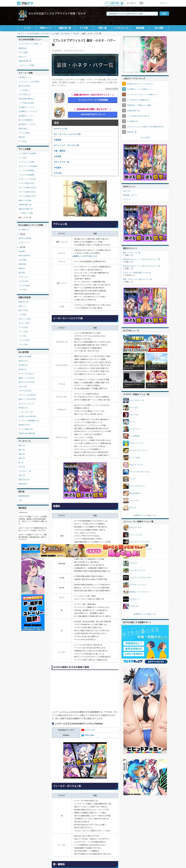Open the ミニチャレンジ navigation tab
Viewport: 186px width, 868px height.
pos(121,28)
